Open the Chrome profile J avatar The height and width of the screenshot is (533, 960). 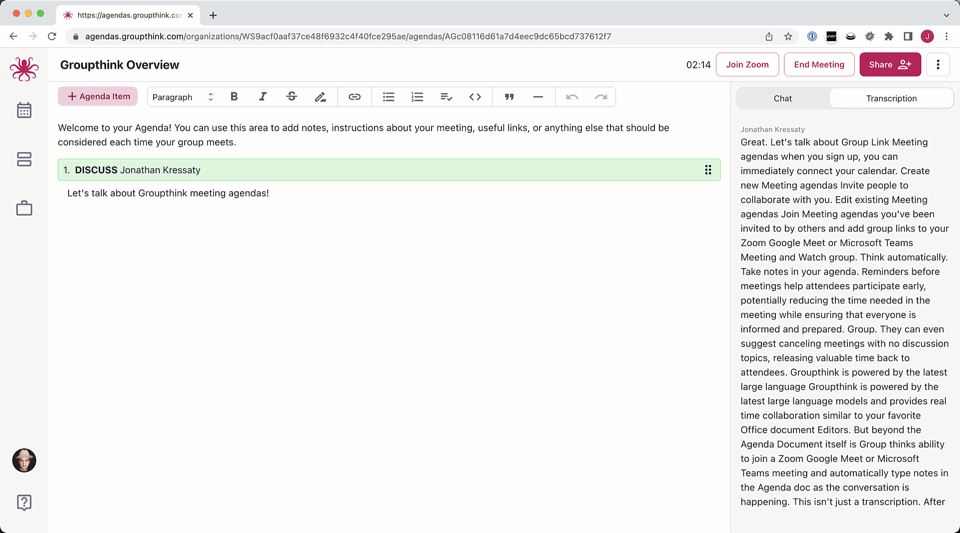click(x=927, y=36)
